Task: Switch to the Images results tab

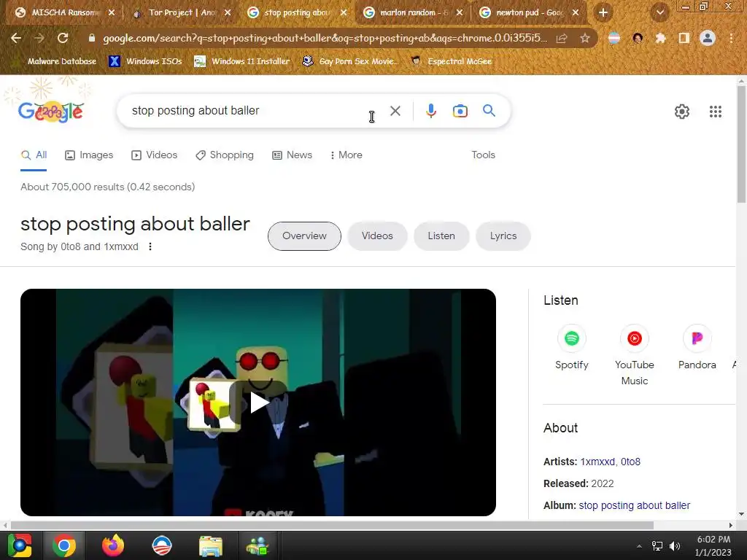Action: (x=89, y=155)
